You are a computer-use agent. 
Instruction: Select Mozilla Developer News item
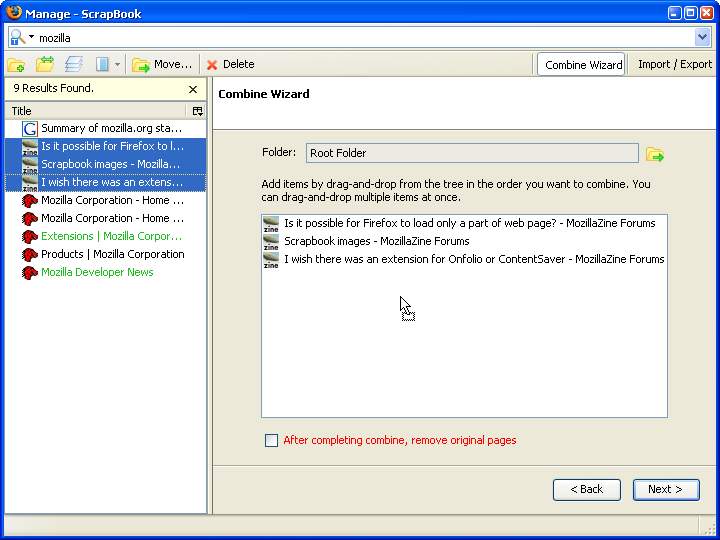105,272
